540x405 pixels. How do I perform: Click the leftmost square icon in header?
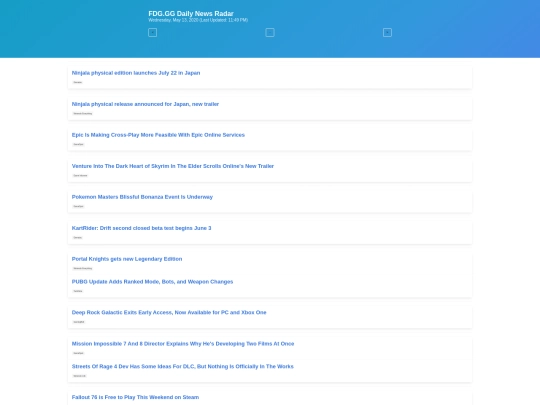(153, 32)
